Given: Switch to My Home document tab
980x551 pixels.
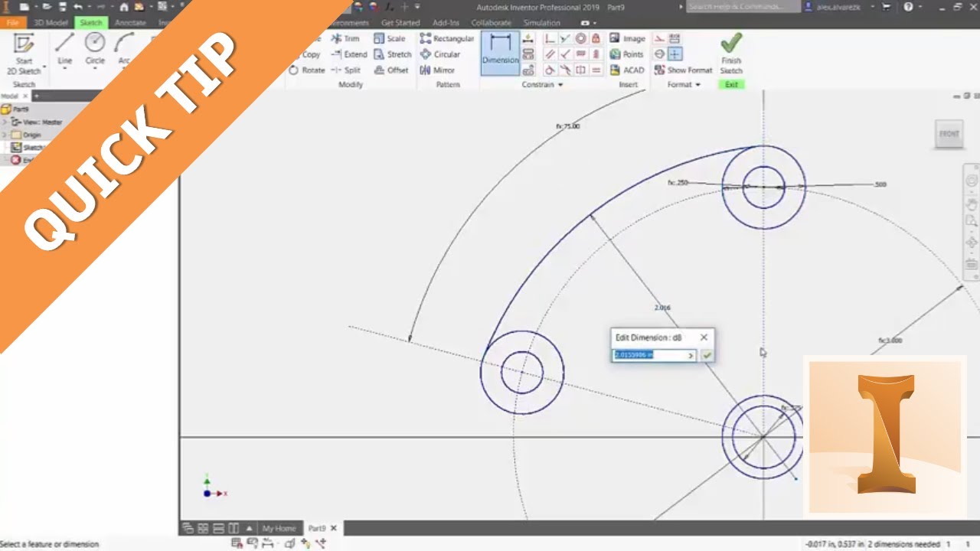Looking at the screenshot, I should [279, 528].
